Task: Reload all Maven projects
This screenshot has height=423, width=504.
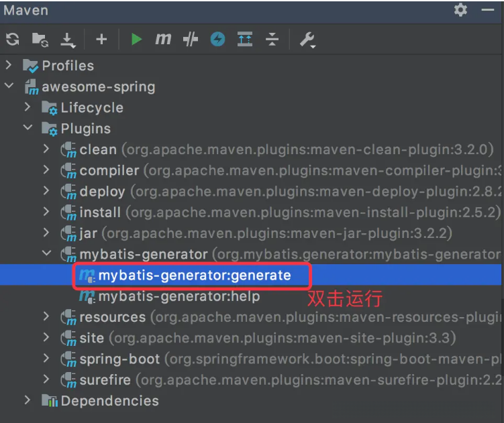Action: point(13,40)
